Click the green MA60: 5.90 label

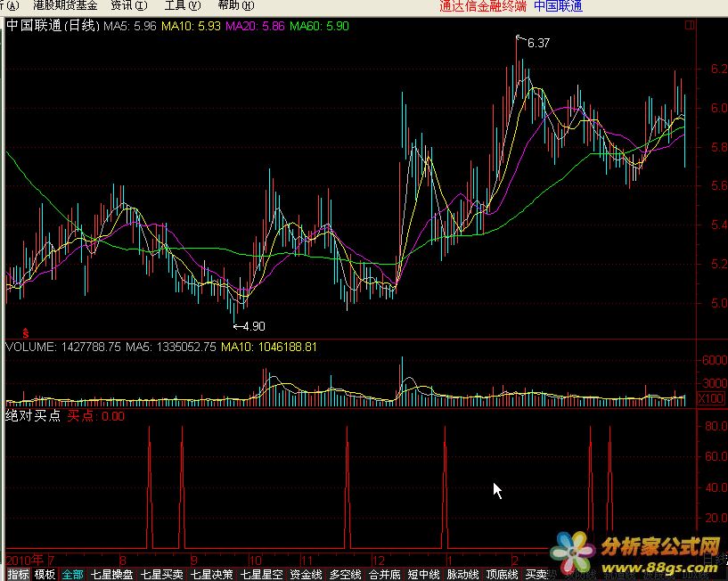[319, 26]
